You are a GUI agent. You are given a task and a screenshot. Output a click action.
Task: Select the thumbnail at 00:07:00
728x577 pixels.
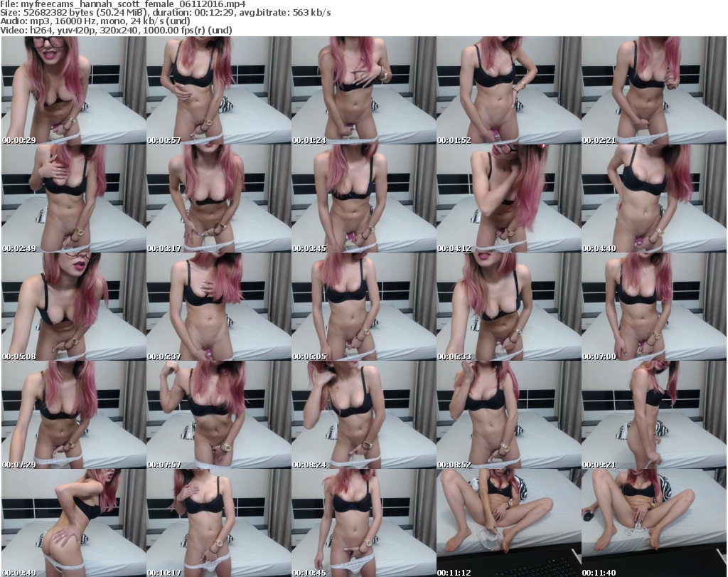coord(653,307)
